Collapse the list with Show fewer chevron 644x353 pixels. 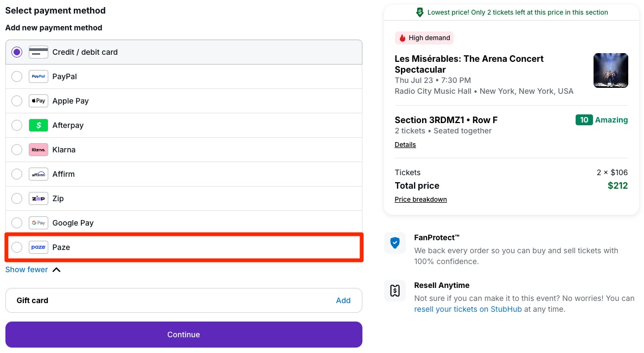56,269
